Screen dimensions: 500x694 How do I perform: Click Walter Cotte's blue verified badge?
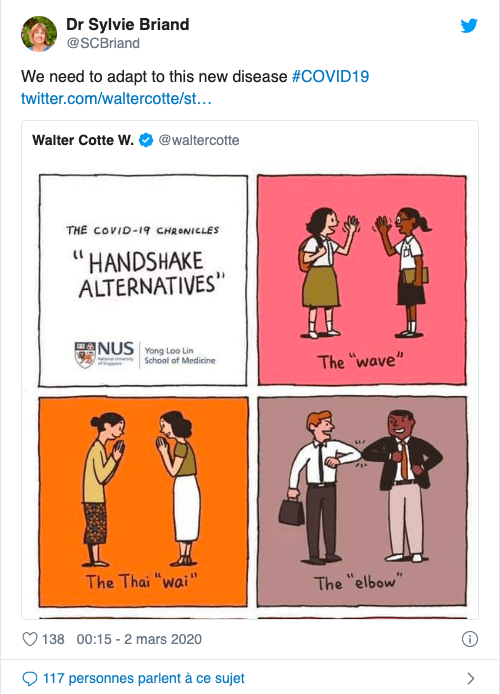pyautogui.click(x=146, y=140)
